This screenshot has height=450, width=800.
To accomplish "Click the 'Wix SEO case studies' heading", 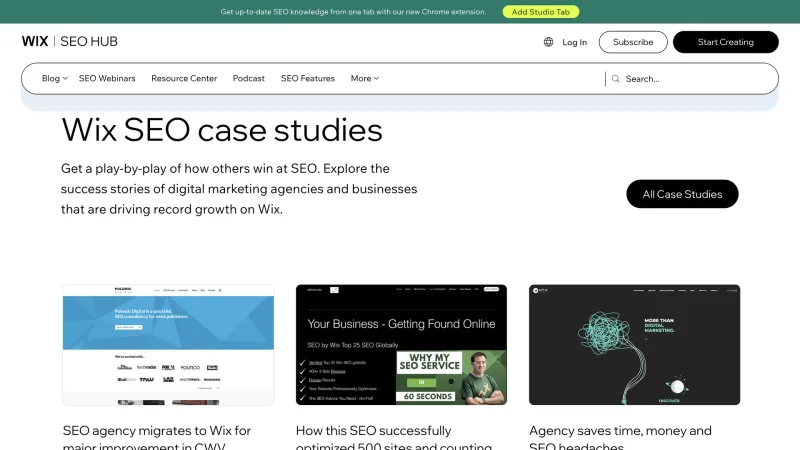I will (222, 130).
